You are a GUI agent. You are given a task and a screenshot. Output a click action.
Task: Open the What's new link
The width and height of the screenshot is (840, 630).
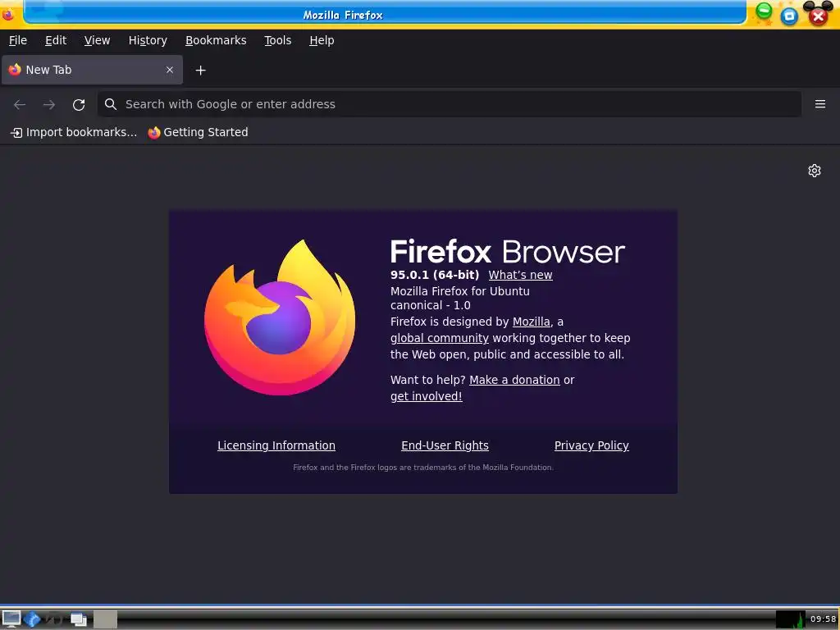tap(520, 275)
